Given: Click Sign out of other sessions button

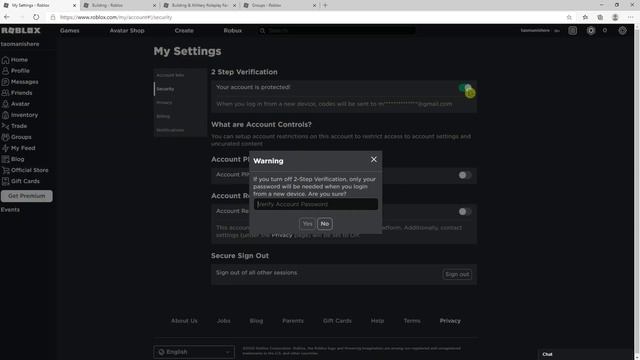Looking at the screenshot, I should coord(457,274).
